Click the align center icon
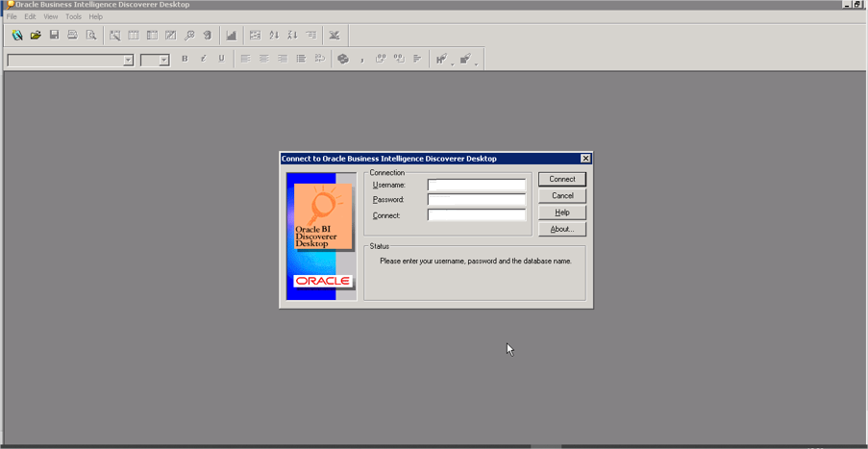Screen dimensions: 868x449 click(x=264, y=59)
